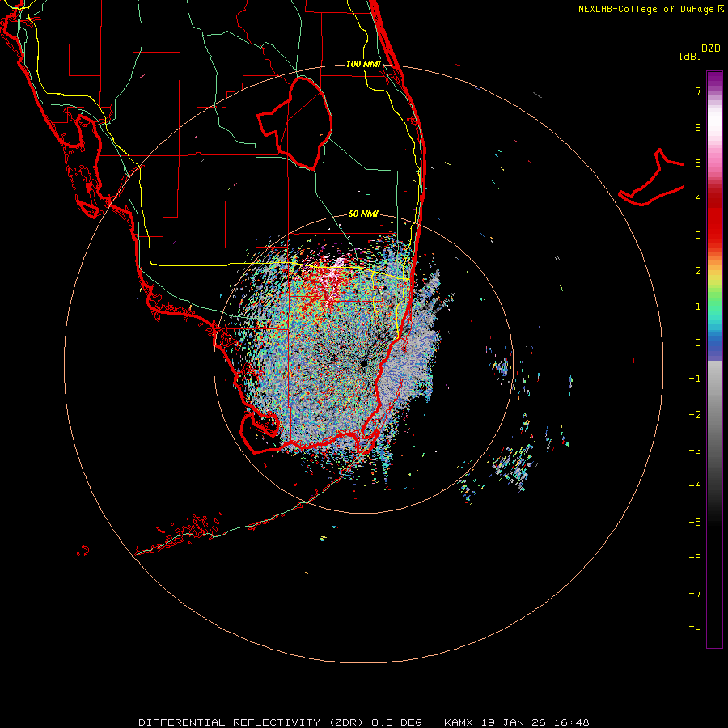Click the 0 value on the color scale
728x728 pixels.
698,343
